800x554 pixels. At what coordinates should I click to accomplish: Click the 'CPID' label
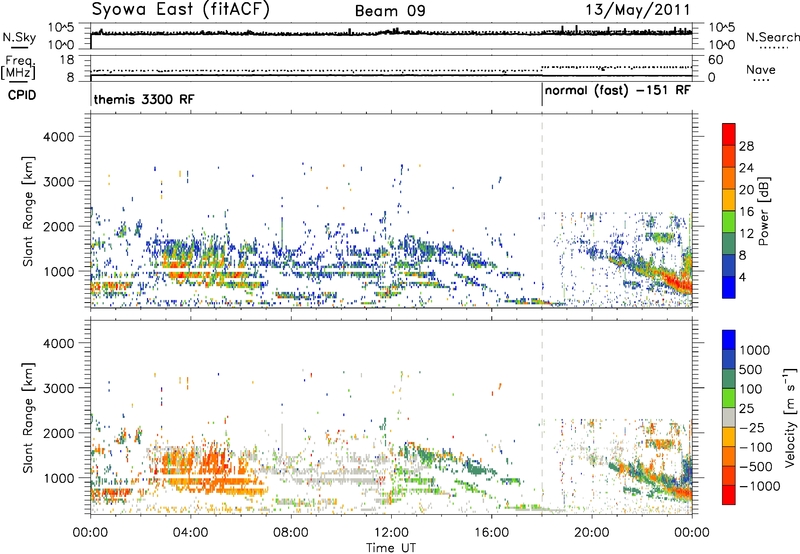[22, 95]
